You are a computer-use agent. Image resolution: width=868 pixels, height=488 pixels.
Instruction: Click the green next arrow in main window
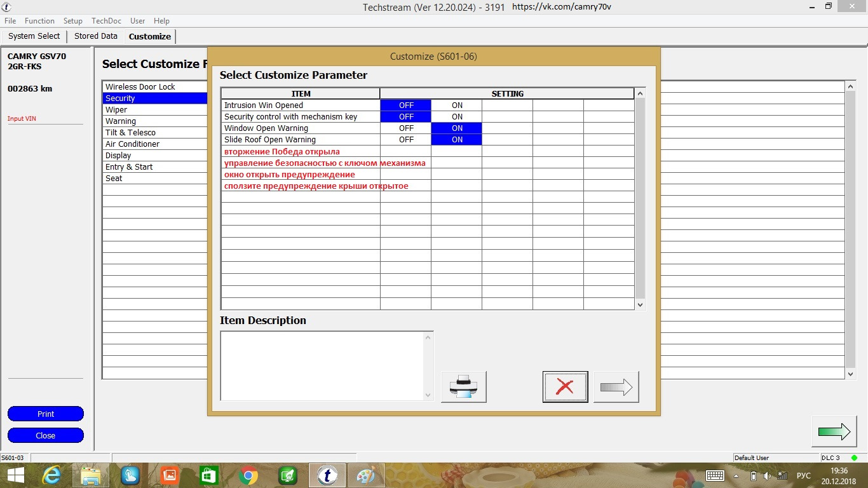[834, 432]
